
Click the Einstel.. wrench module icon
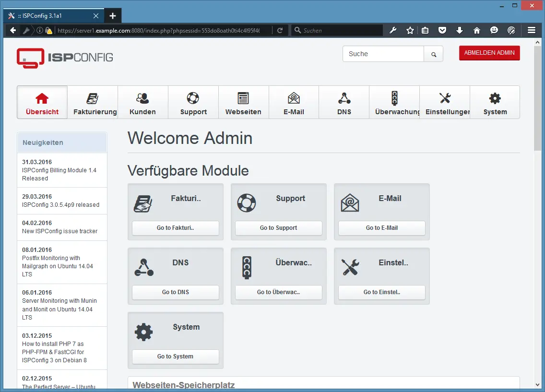[350, 267]
